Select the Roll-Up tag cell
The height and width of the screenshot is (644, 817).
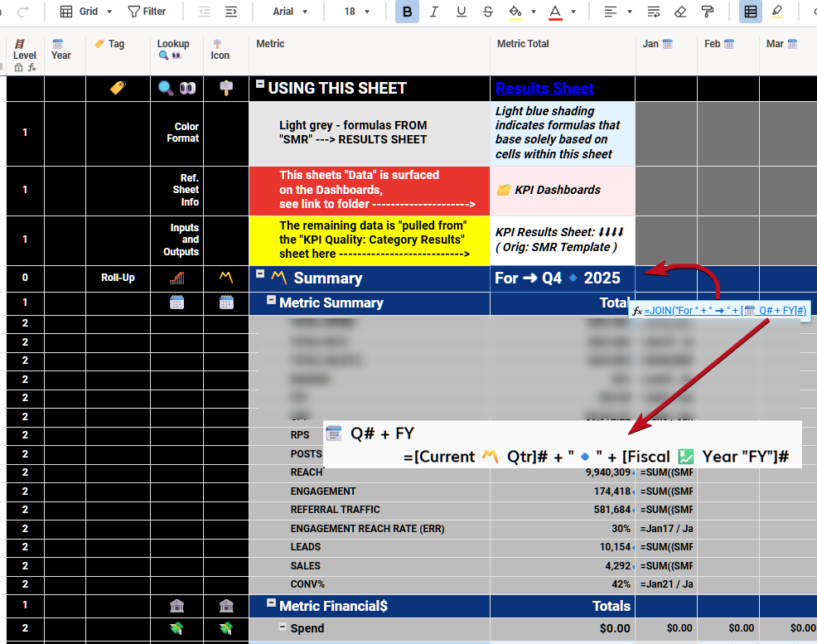(118, 278)
